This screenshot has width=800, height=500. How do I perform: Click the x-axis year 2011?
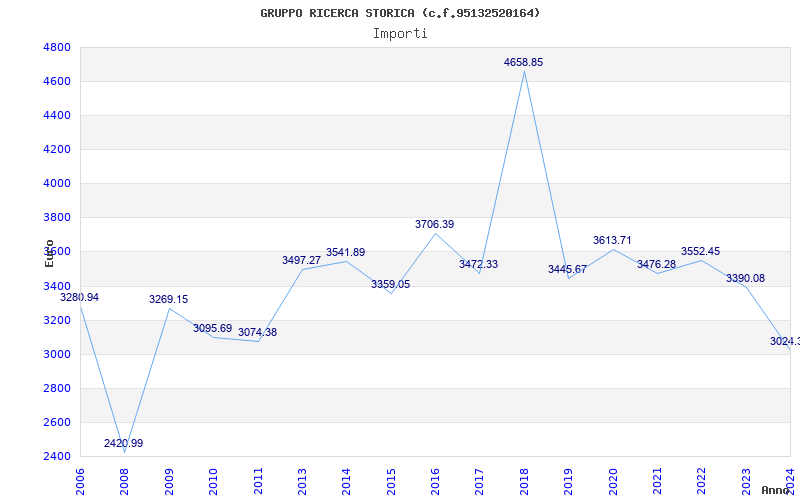pyautogui.click(x=258, y=481)
